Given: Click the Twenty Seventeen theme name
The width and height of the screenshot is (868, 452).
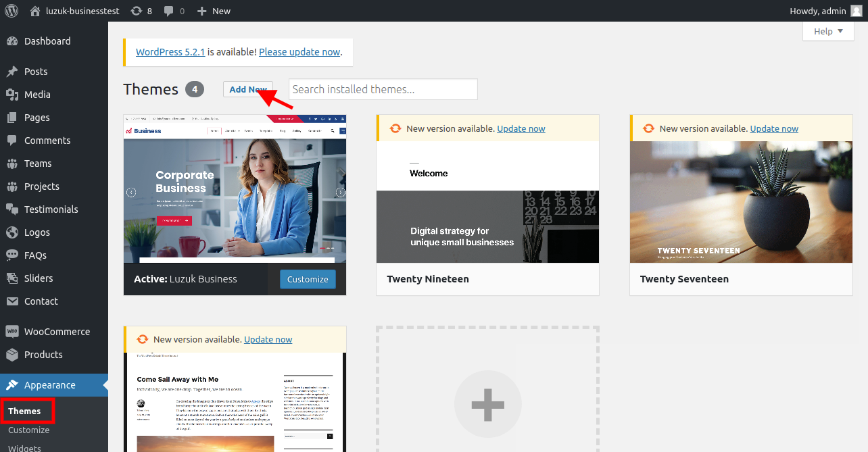Looking at the screenshot, I should (684, 279).
